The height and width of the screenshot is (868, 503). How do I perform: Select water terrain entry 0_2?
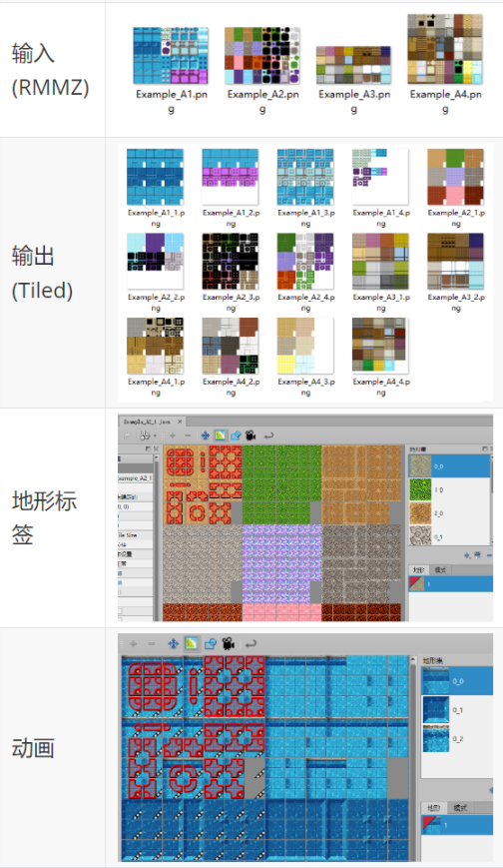click(456, 738)
